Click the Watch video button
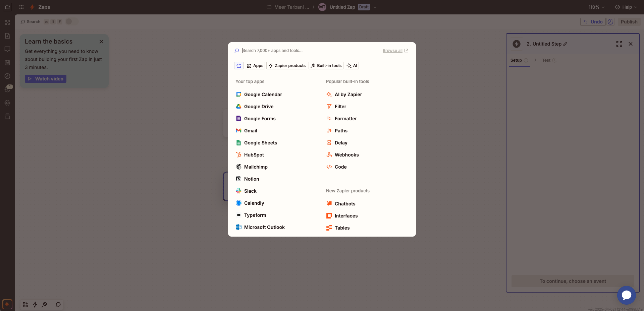The image size is (644, 311). 46,79
